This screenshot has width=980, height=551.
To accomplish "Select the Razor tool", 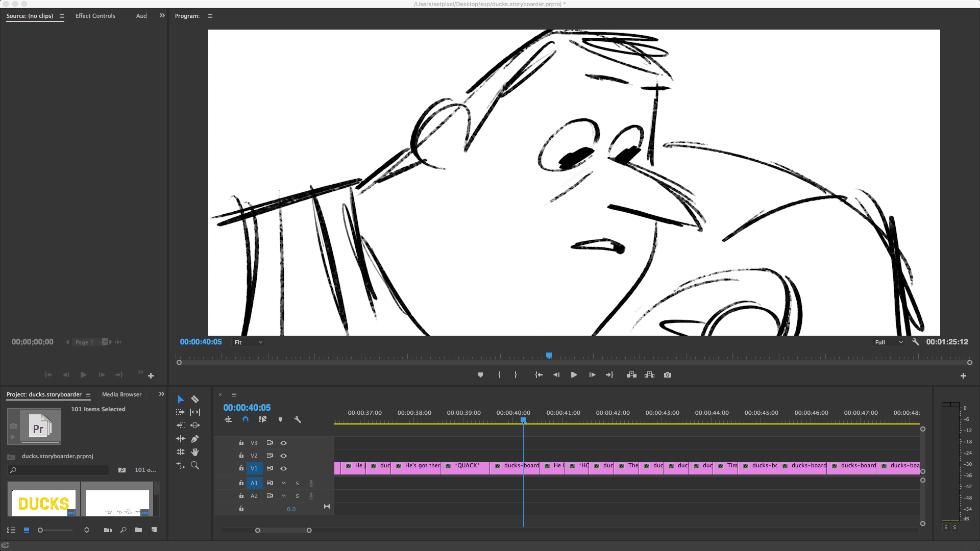I will pos(195,399).
